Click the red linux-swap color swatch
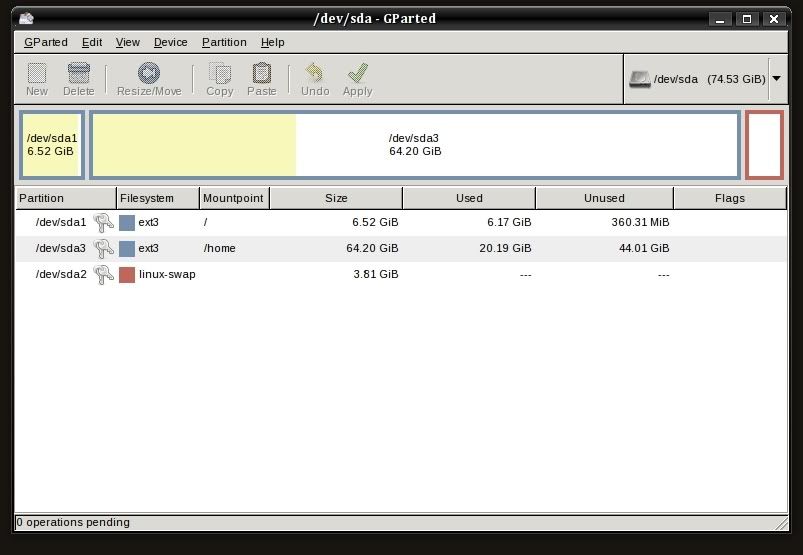The image size is (803, 555). coord(127,275)
